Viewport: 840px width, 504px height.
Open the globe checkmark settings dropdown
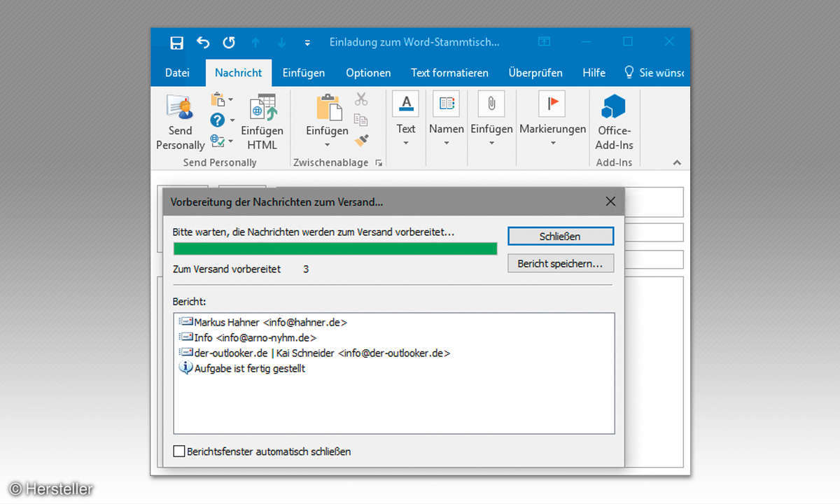[222, 141]
